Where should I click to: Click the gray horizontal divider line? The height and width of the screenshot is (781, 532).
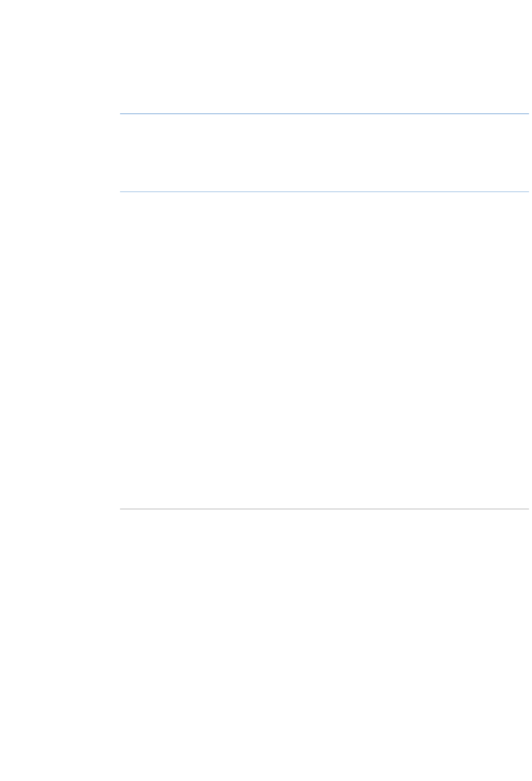(x=324, y=509)
